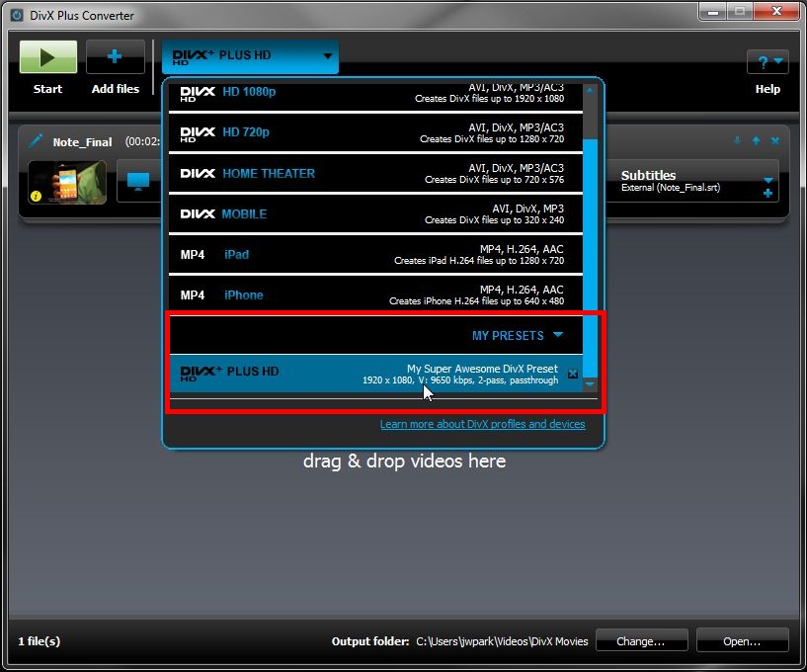
Task: Click Learn more about DivX profiles link
Action: pyautogui.click(x=482, y=424)
